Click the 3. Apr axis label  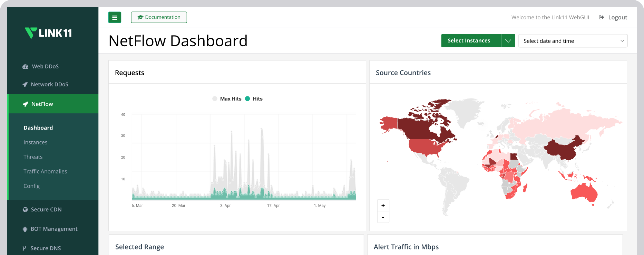(x=225, y=206)
